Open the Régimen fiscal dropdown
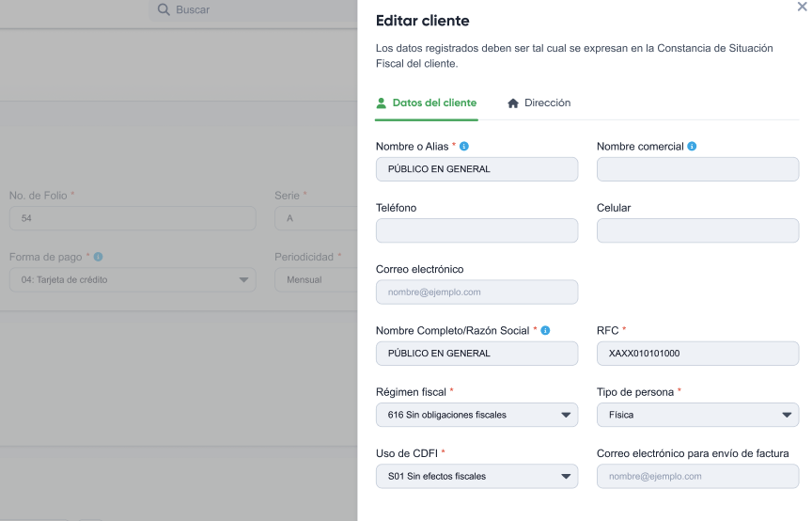 (x=476, y=415)
